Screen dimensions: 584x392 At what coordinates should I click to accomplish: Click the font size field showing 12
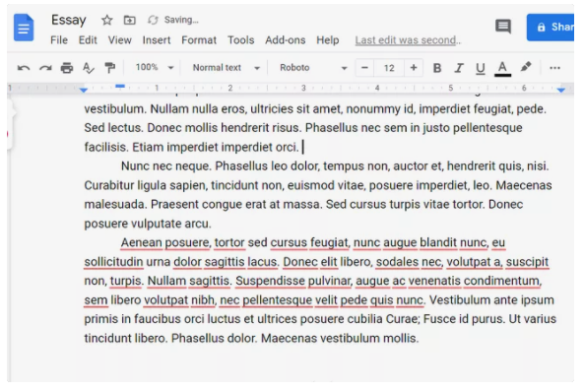tap(389, 68)
